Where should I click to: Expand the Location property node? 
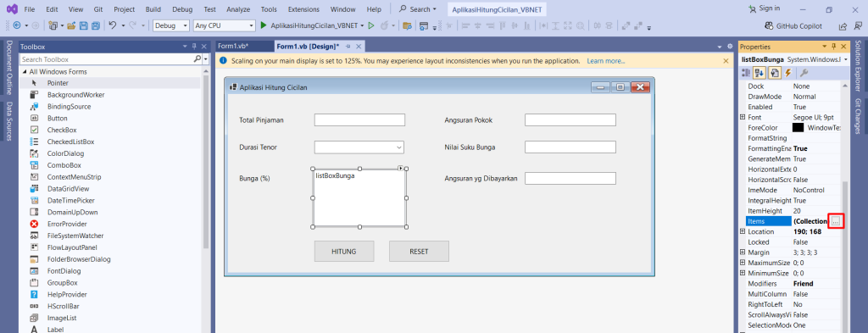(x=743, y=231)
